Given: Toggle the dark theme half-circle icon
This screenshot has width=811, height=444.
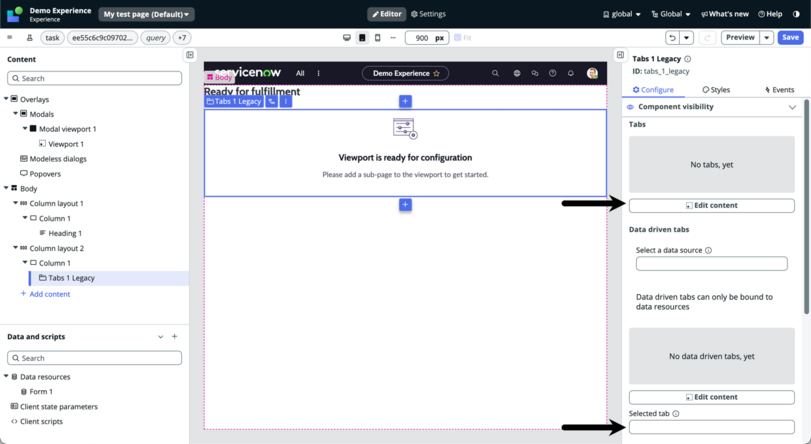Looking at the screenshot, I should coord(796,14).
